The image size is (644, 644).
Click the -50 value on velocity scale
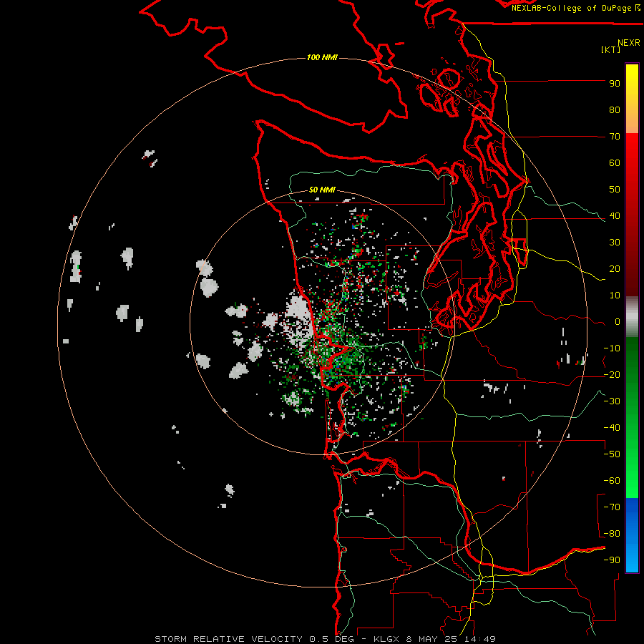[x=612, y=454]
